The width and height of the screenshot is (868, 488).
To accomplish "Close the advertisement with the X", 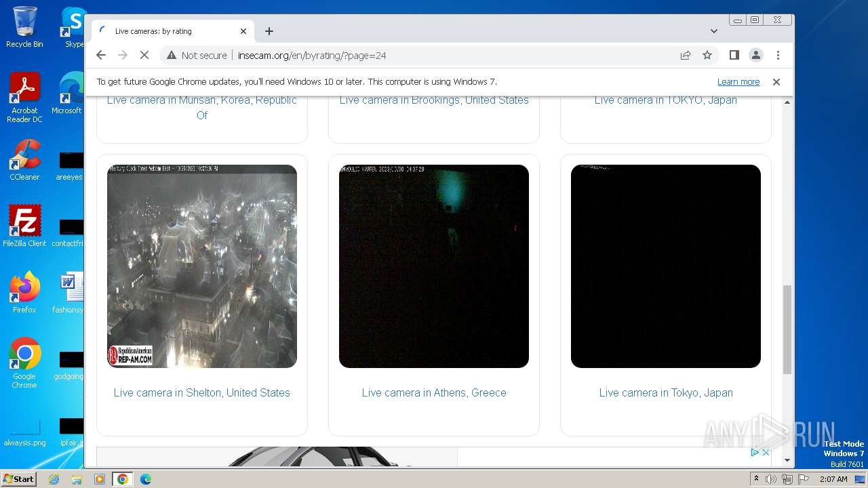I will 766,452.
